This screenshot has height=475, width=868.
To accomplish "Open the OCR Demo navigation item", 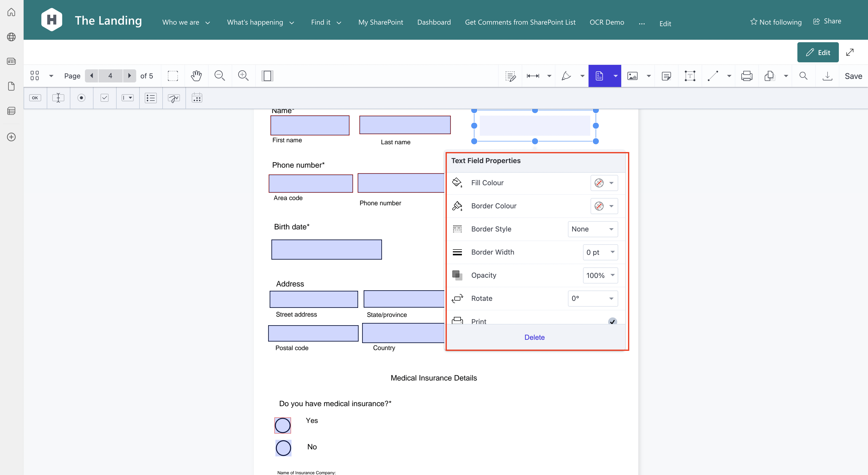I will [x=607, y=22].
